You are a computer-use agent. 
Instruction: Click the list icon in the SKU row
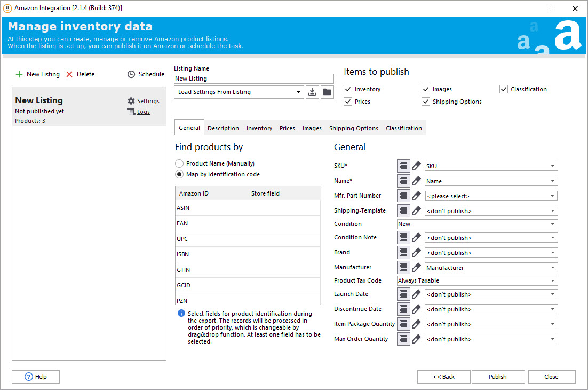pyautogui.click(x=403, y=166)
